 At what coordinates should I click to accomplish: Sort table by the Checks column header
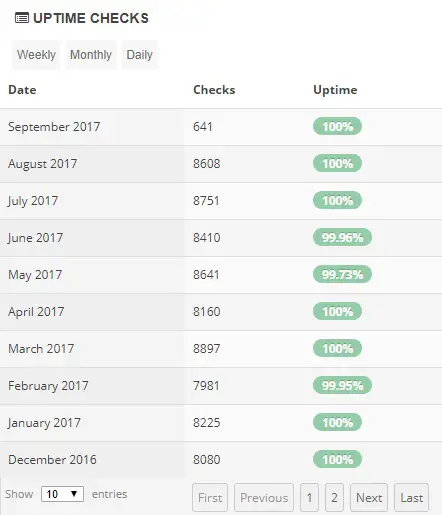(214, 90)
